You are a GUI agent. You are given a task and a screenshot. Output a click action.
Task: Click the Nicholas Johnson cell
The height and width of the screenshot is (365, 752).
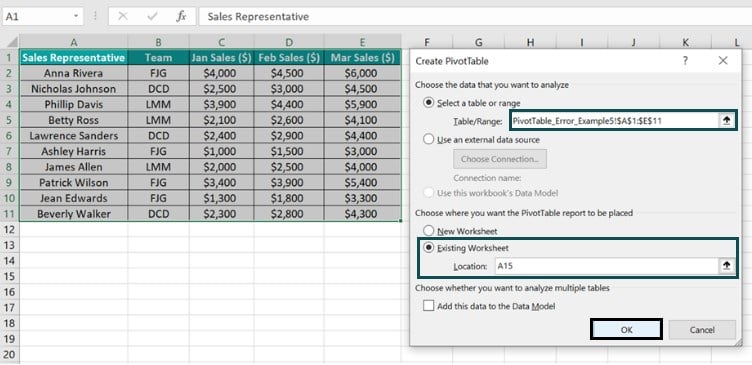click(x=73, y=89)
